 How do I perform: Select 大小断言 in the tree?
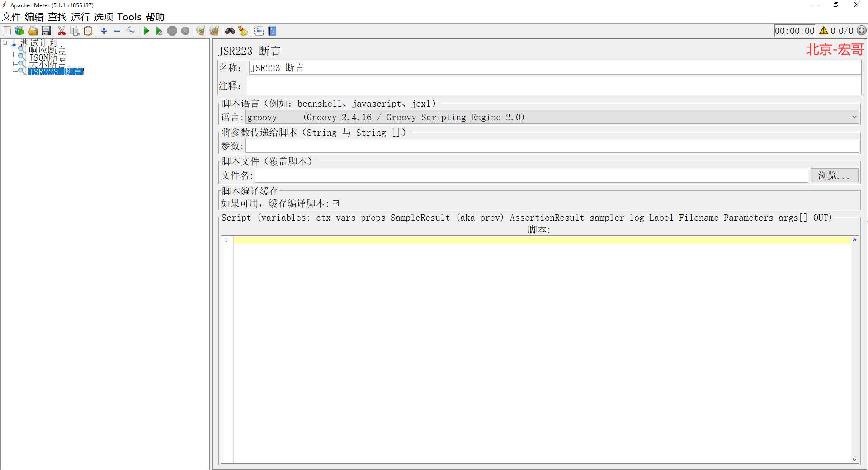click(x=47, y=65)
